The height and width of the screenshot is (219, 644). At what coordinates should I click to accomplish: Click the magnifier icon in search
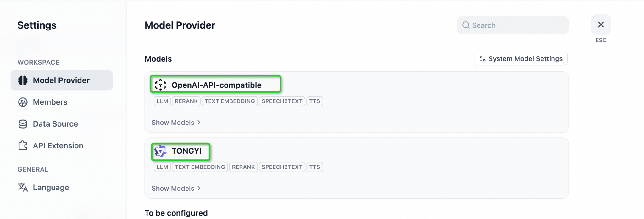[466, 25]
